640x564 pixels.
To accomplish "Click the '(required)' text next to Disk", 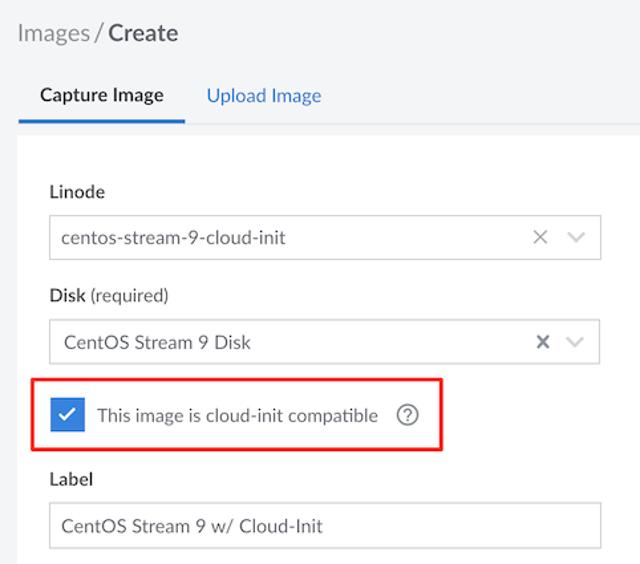I will [x=129, y=296].
